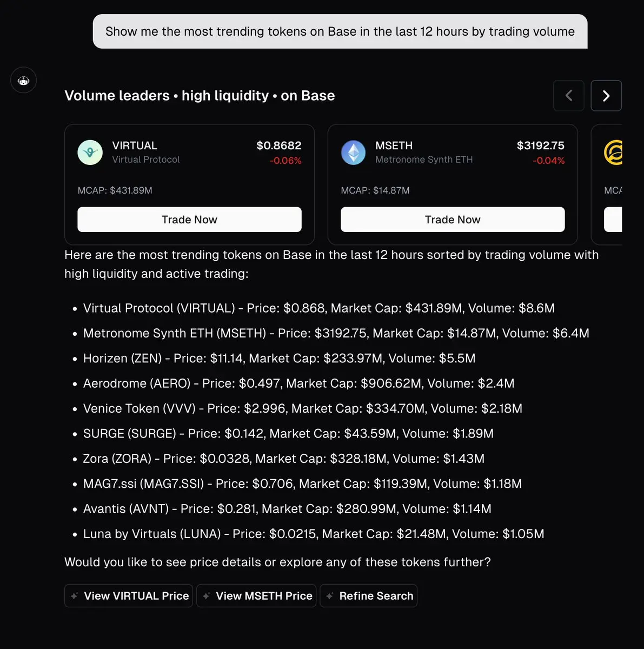Click sparkle icon beside Refine Search
This screenshot has height=649, width=644.
[330, 596]
